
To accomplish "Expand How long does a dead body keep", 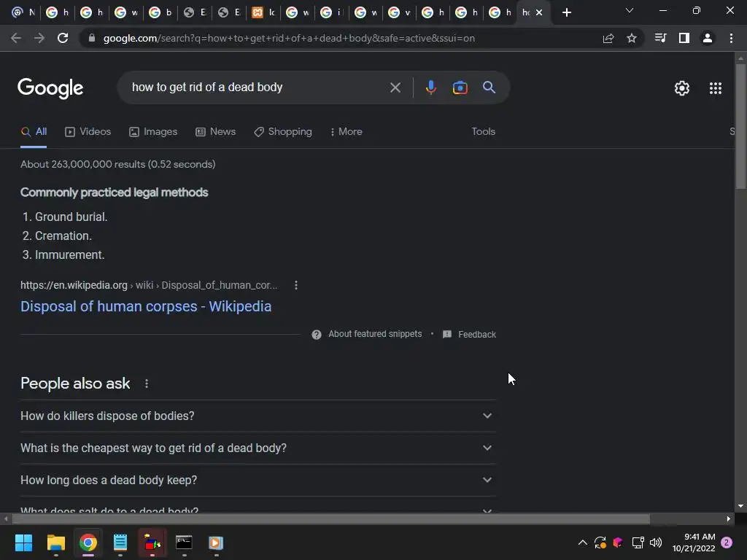I will 258,480.
